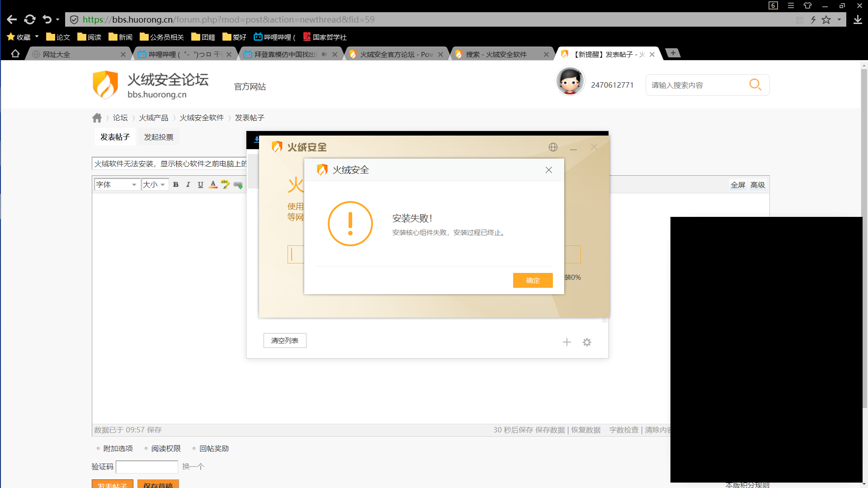Click the lightning speed-mode icon
The width and height of the screenshot is (868, 488).
[813, 20]
